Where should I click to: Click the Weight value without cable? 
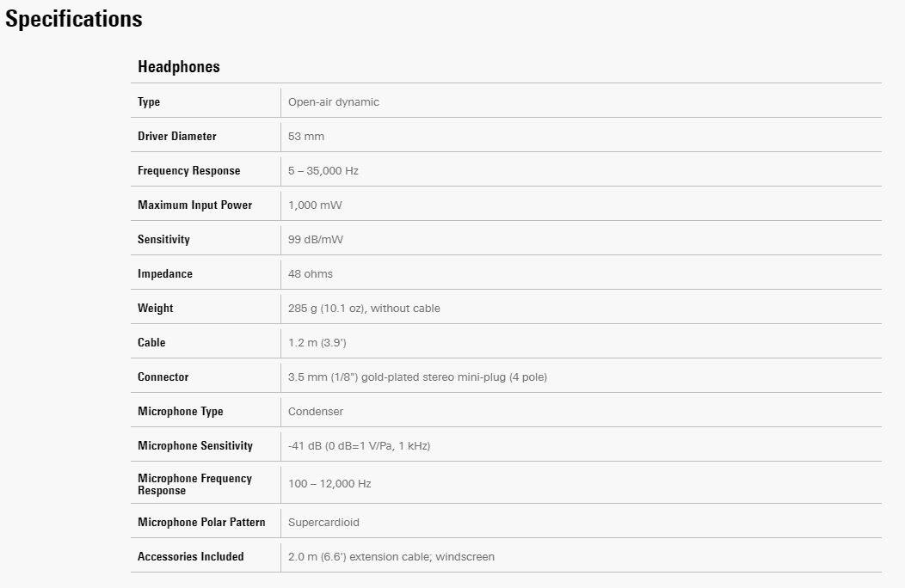(364, 309)
